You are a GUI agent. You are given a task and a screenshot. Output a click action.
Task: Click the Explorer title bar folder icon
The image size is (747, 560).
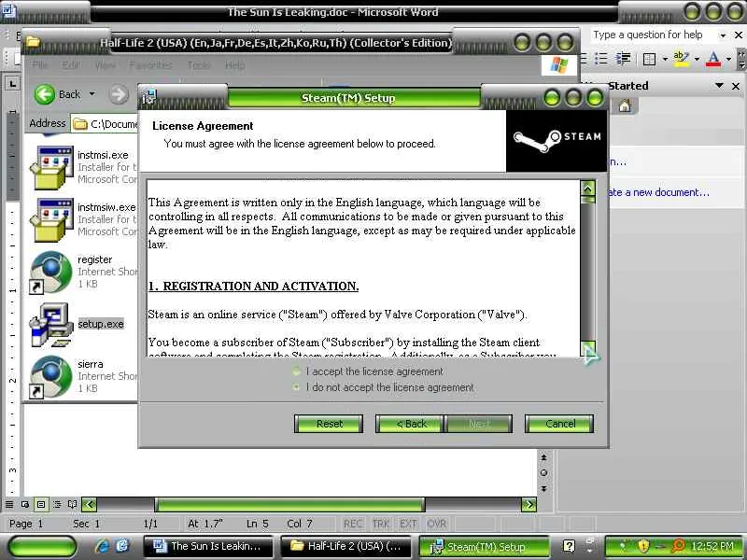pos(33,42)
